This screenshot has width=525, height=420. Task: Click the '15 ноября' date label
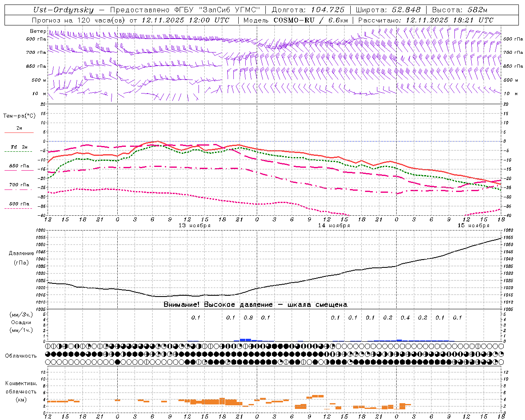coord(473,226)
